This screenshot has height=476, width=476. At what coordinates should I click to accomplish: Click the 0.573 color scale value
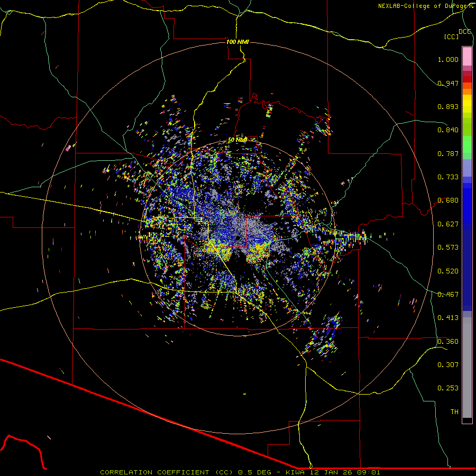tap(448, 248)
